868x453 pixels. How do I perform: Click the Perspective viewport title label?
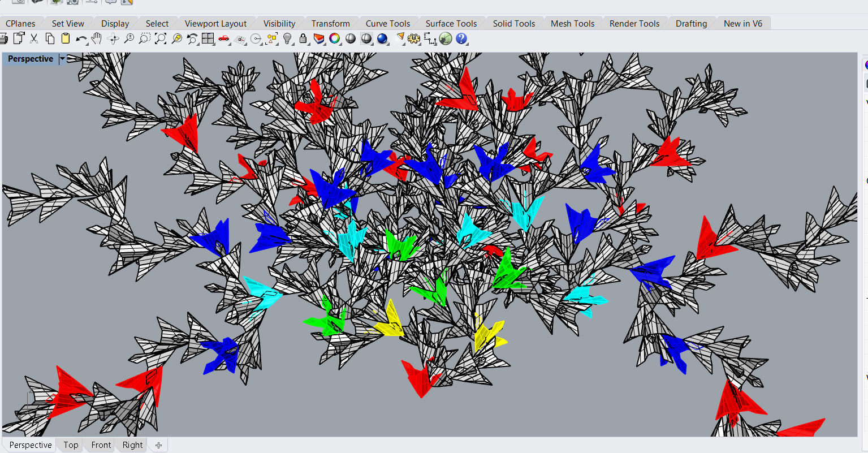[x=31, y=59]
